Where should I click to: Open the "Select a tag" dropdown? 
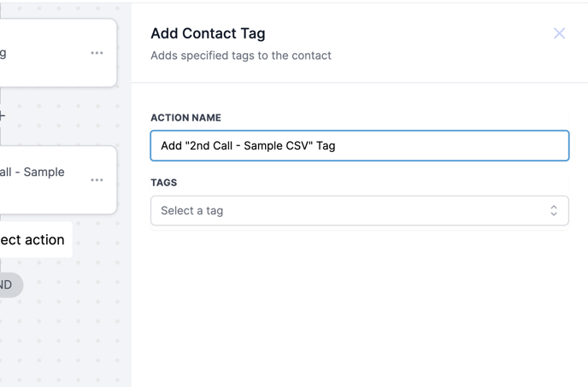coord(359,211)
